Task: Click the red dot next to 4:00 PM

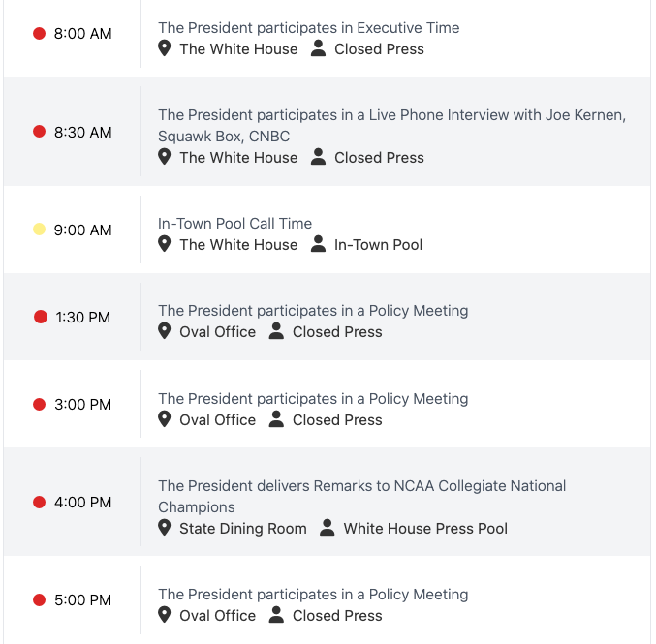Action: tap(40, 502)
